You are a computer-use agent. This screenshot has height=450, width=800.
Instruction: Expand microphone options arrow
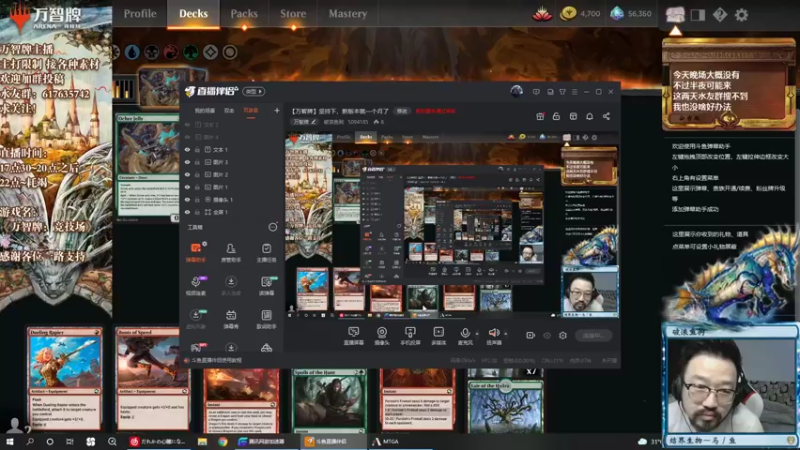coord(477,334)
